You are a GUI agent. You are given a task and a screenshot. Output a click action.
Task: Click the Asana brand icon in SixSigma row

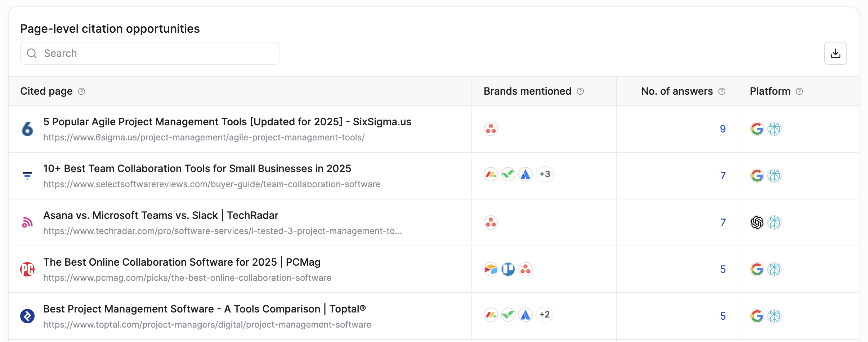[491, 129]
